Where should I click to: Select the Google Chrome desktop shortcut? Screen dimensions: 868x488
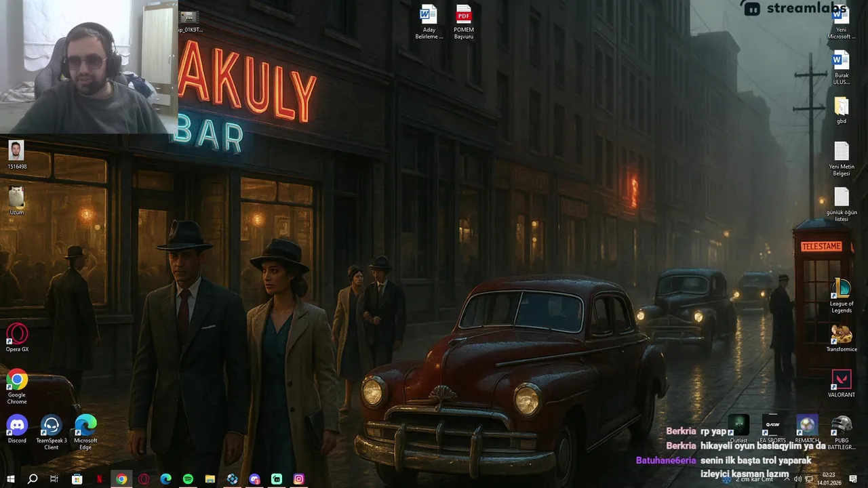[17, 387]
